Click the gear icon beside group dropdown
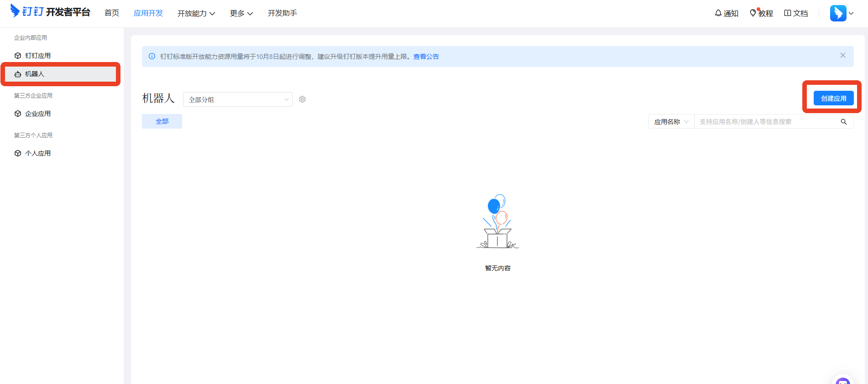Screen dimensions: 868x384 pos(302,99)
